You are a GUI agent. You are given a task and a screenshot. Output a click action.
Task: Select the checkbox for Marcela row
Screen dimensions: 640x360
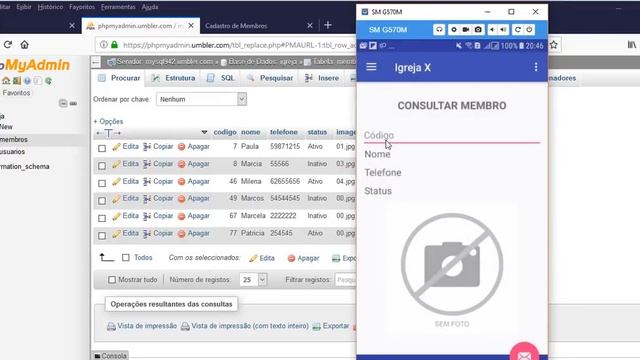pos(102,218)
